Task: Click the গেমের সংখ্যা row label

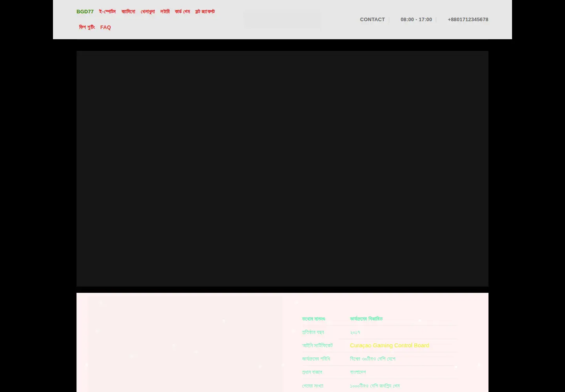Action: tap(313, 386)
